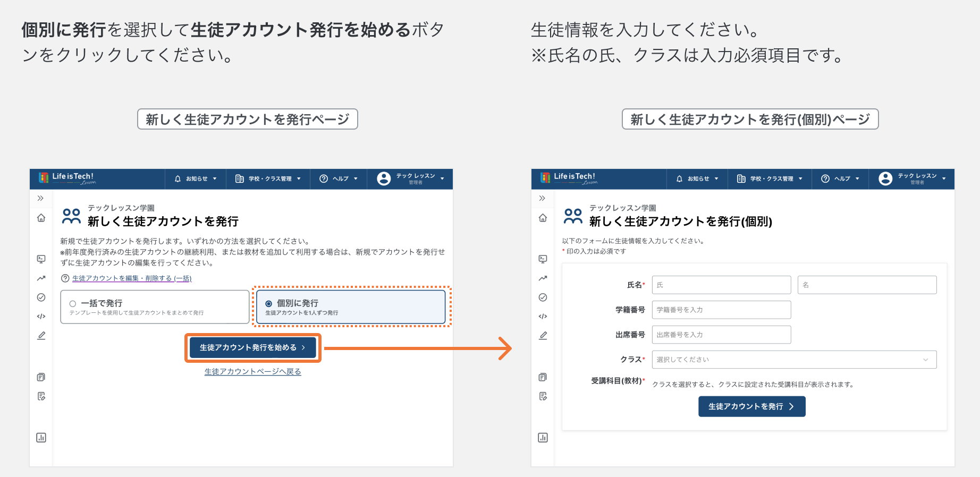Open checkmark circle icon in right screenshot sidebar
This screenshot has width=980, height=477.
click(x=543, y=297)
